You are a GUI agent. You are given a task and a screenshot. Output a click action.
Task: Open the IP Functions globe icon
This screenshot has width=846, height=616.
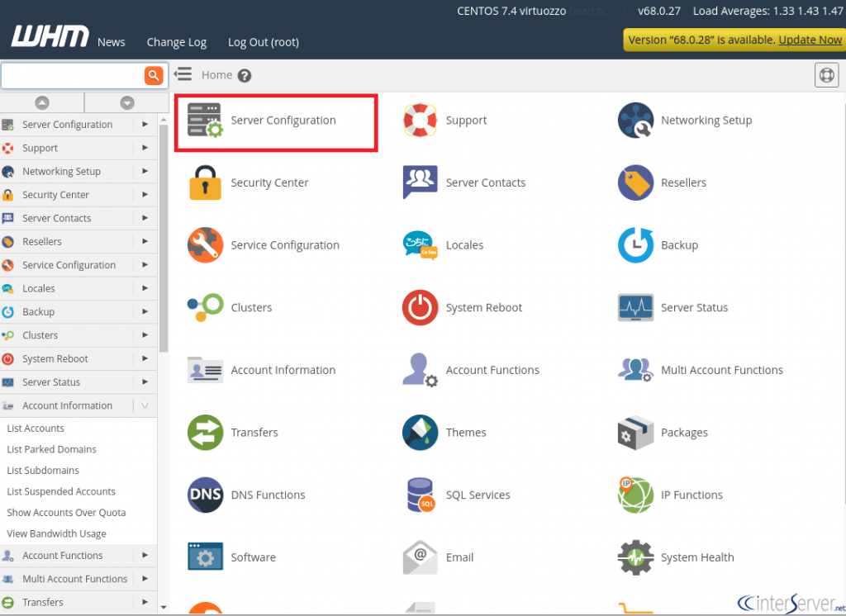635,495
